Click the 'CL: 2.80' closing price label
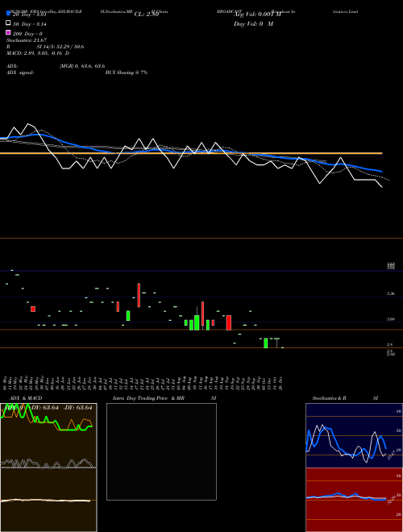This screenshot has height=532, width=403. [x=147, y=15]
